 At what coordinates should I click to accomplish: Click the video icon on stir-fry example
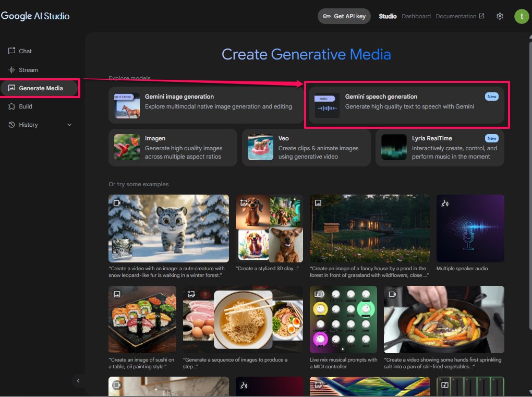pyautogui.click(x=393, y=294)
